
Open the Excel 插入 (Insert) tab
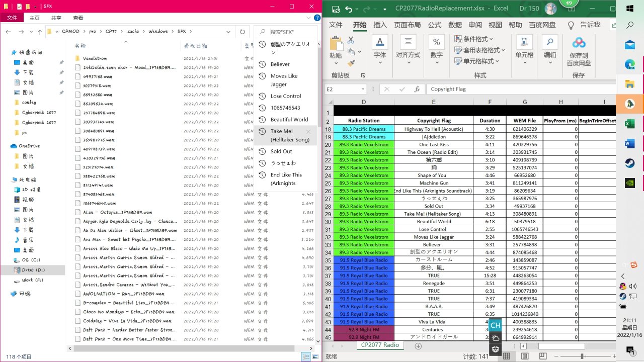380,25
